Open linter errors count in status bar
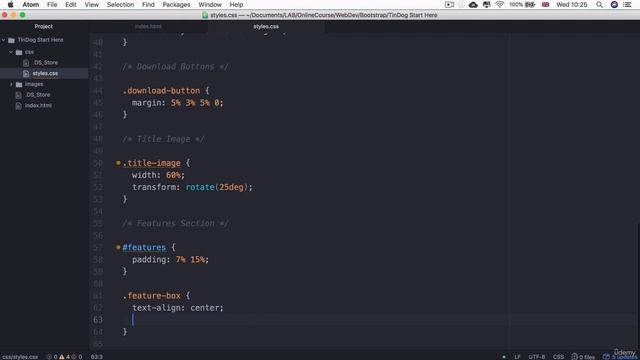 point(52,357)
